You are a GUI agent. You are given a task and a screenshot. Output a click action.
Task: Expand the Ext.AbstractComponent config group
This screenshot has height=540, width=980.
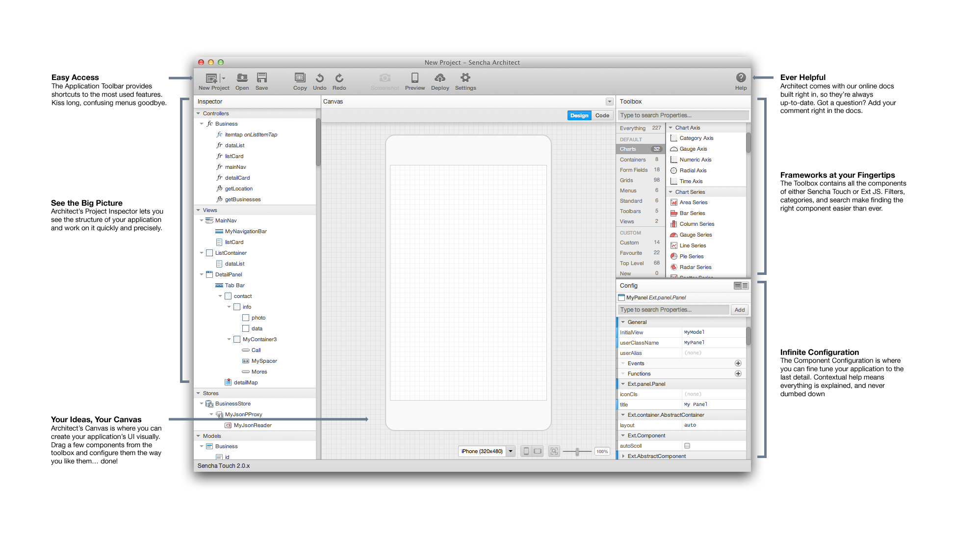623,456
